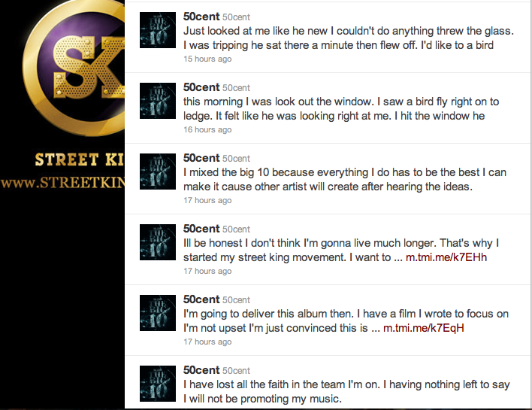Open the profile picture on the "this morning" tweet
Screen dimensions: 532x410
pos(158,102)
